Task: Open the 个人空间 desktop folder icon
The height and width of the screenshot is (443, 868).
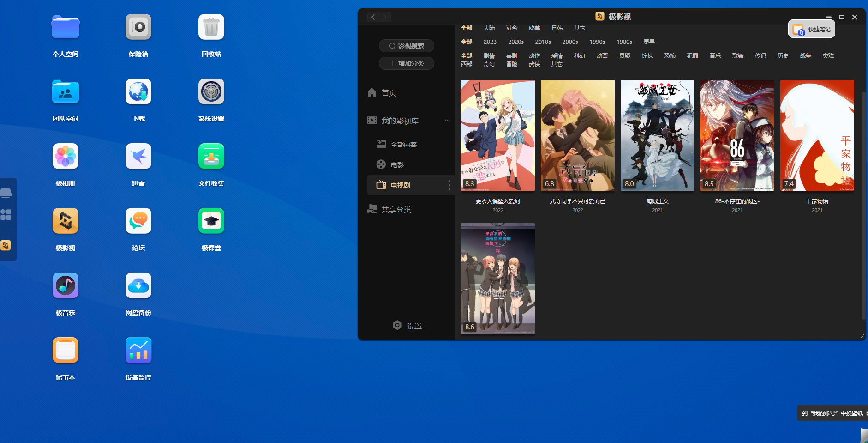Action: coord(66,27)
